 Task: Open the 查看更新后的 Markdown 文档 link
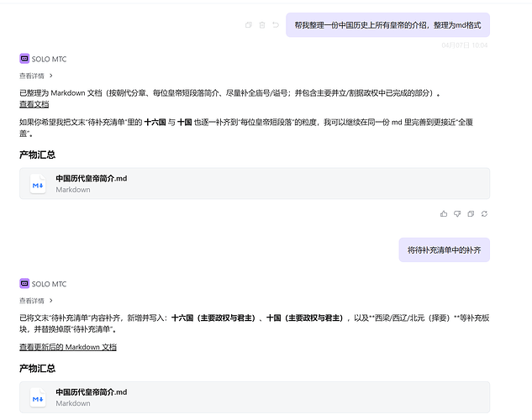point(68,347)
